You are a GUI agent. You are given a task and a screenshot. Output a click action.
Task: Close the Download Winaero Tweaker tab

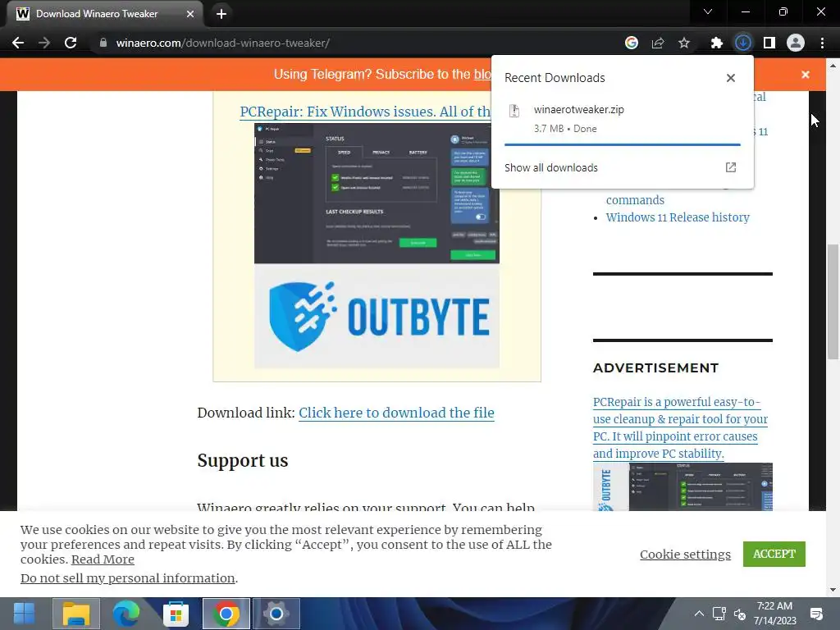coord(190,14)
